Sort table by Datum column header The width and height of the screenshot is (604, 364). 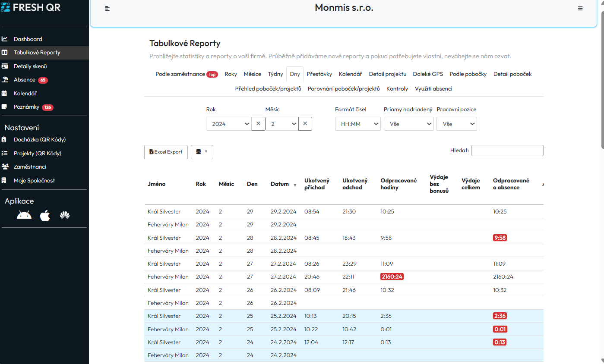click(280, 184)
